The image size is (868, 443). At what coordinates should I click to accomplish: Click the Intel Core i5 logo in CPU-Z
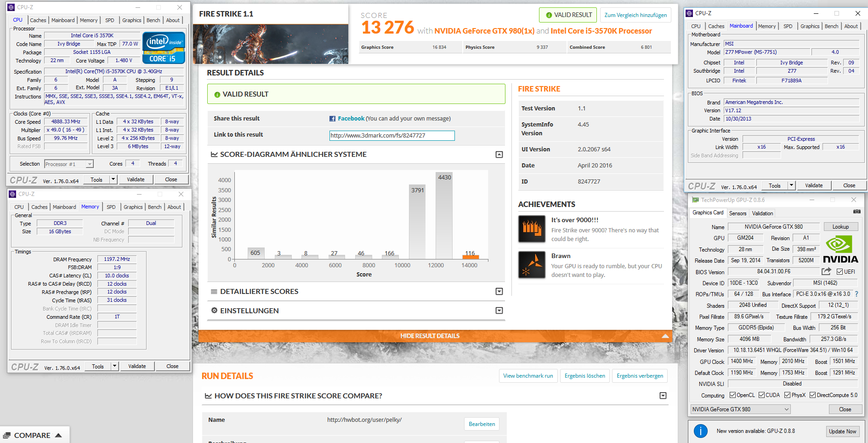(x=164, y=47)
